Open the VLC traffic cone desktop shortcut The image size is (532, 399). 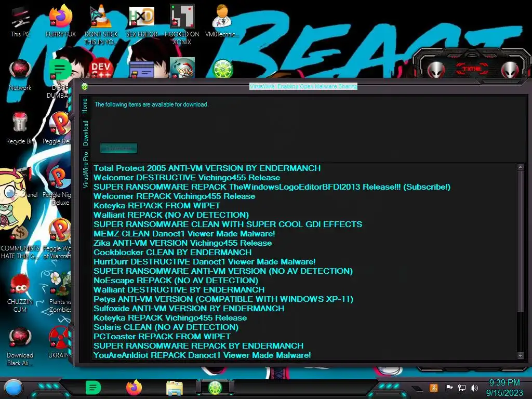click(101, 24)
